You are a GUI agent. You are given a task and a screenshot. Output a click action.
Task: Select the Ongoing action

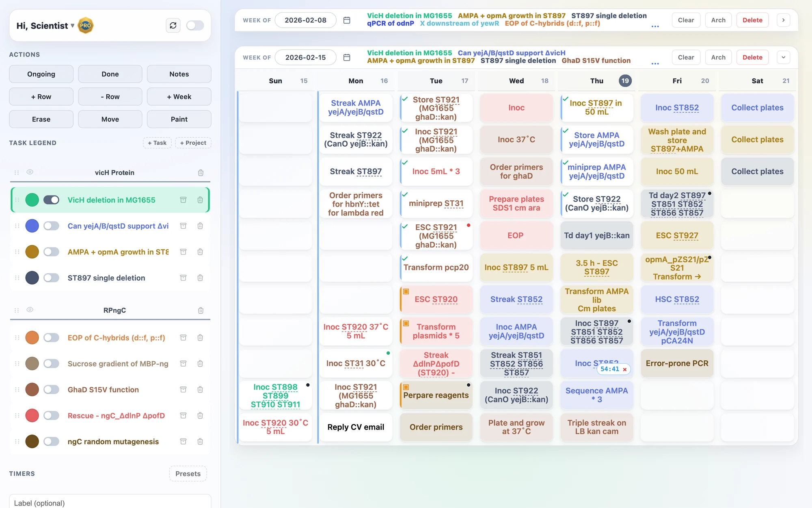click(41, 74)
